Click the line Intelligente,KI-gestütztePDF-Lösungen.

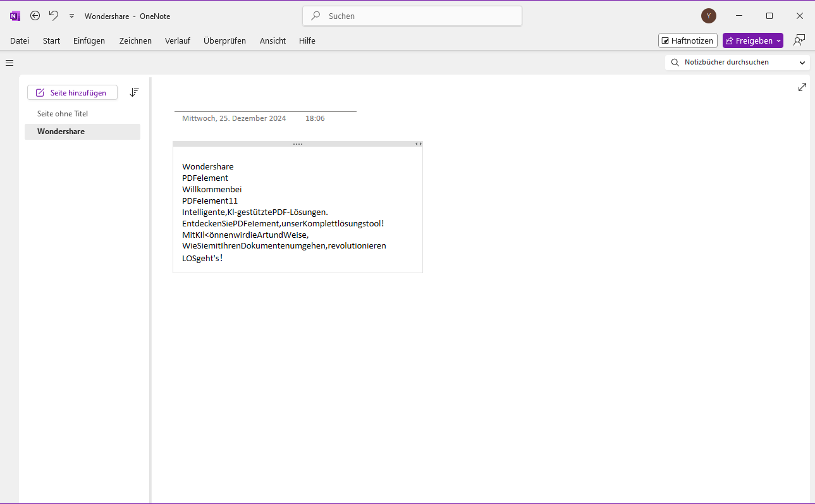[x=255, y=212]
